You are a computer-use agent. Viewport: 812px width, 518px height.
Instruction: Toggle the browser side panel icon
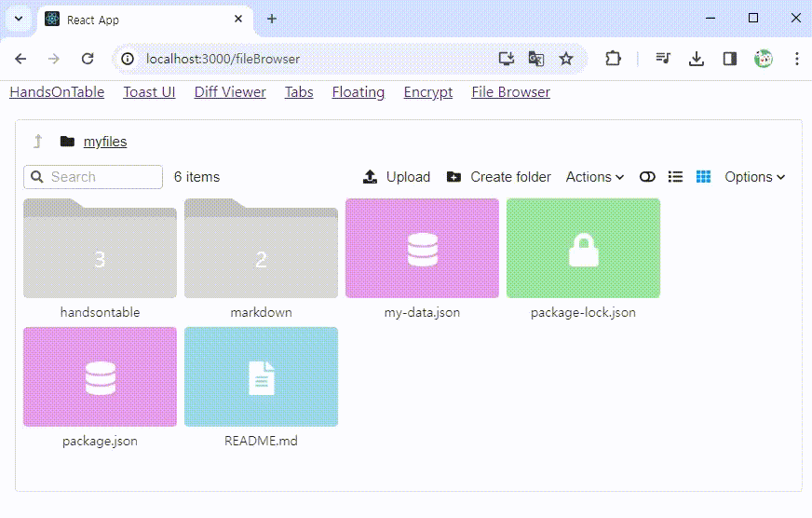[x=730, y=59]
